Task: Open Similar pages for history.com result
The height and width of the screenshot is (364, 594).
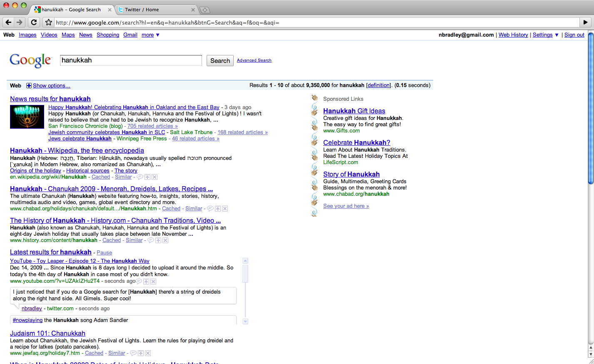Action: click(x=134, y=240)
